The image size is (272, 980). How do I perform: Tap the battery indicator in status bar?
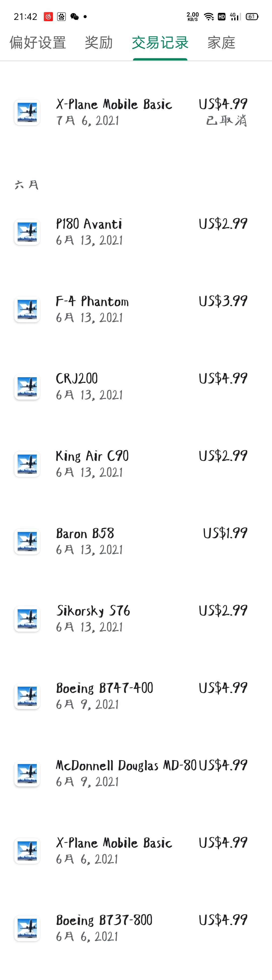(x=252, y=16)
